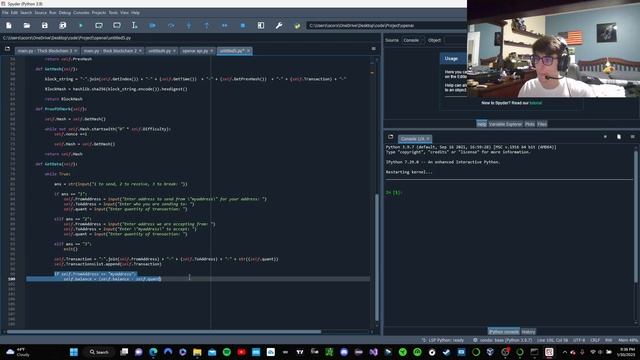
Task: Click the editor vertical scrollbar
Action: pyautogui.click(x=376, y=258)
